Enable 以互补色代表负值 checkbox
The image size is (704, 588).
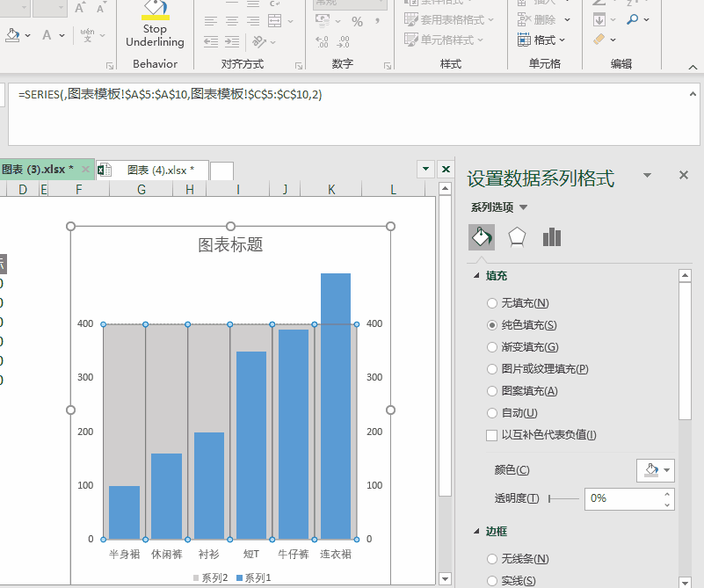pyautogui.click(x=492, y=435)
